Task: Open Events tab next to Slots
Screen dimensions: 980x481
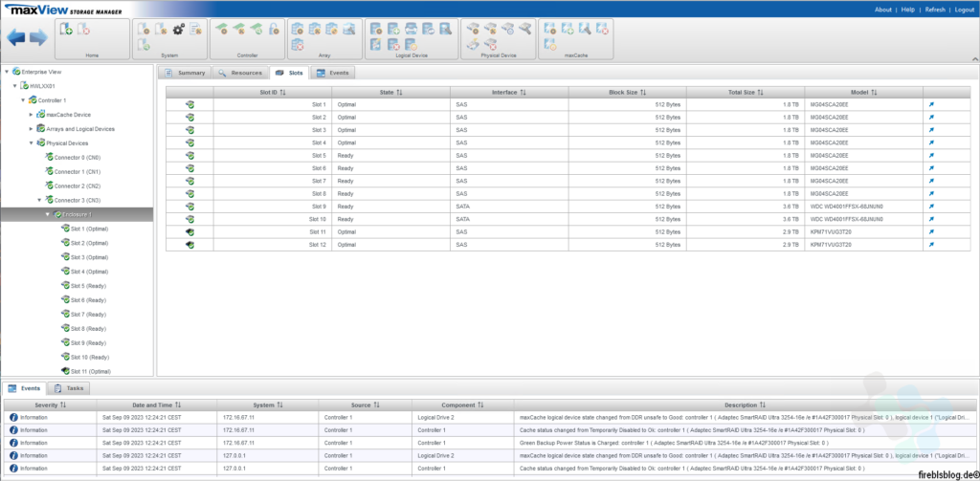Action: coord(332,73)
